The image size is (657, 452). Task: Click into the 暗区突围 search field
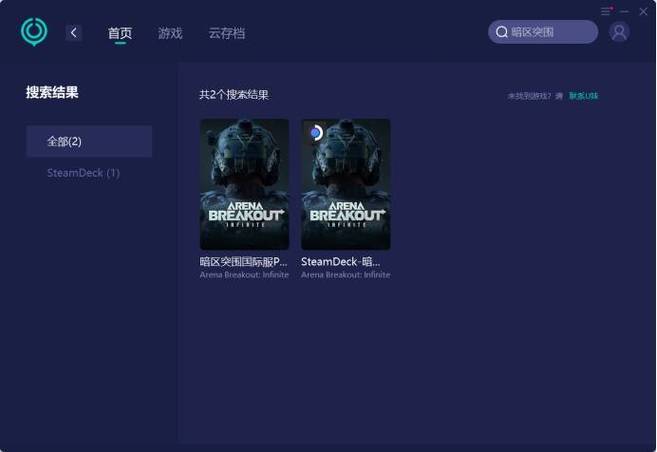pyautogui.click(x=543, y=32)
